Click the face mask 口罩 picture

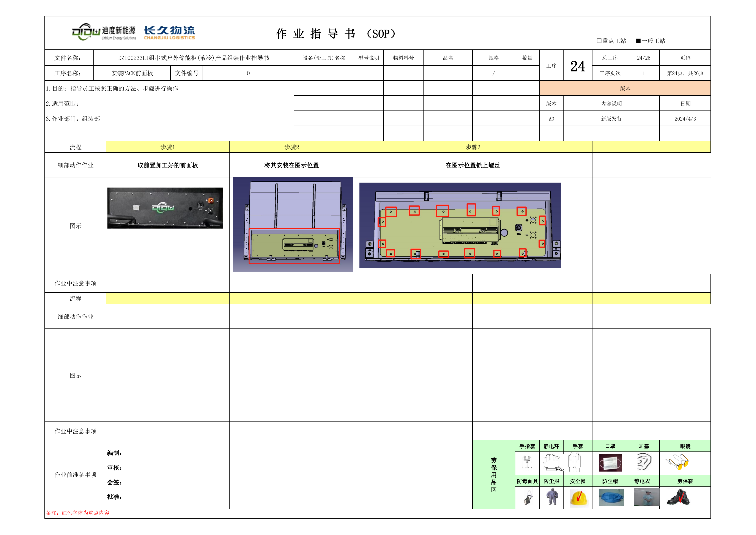click(610, 462)
